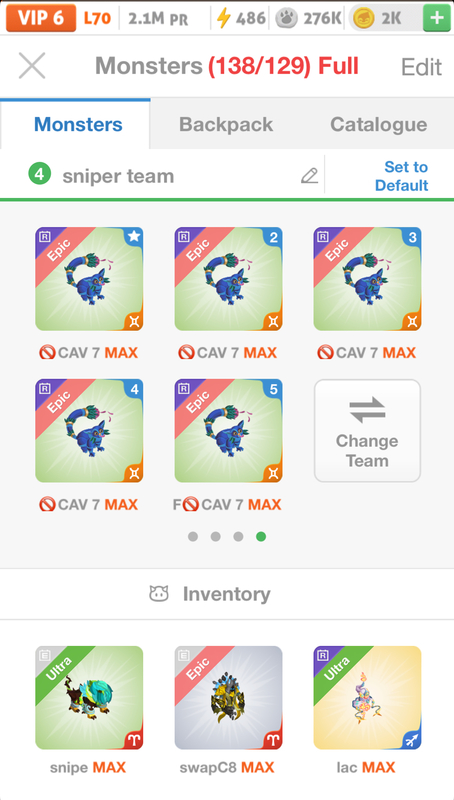Select the first team page dot
The width and height of the screenshot is (454, 800).
(x=193, y=537)
